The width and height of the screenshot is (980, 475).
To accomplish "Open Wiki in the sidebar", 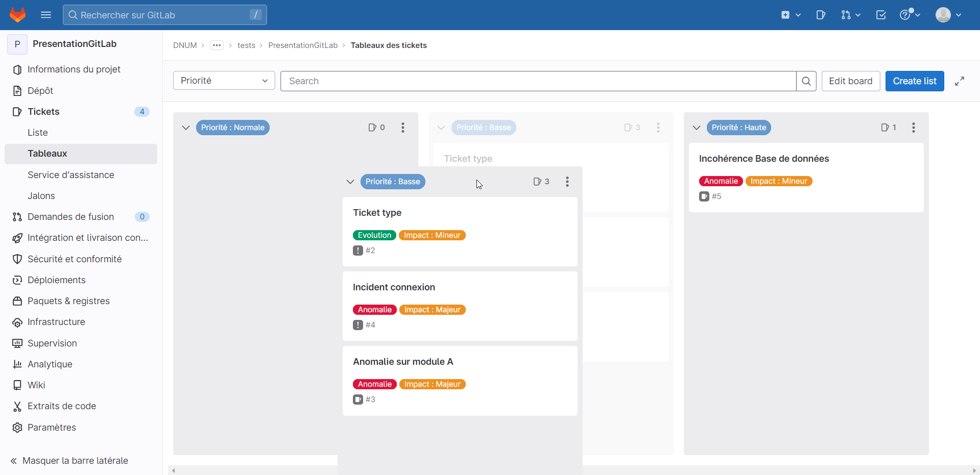I will [36, 385].
